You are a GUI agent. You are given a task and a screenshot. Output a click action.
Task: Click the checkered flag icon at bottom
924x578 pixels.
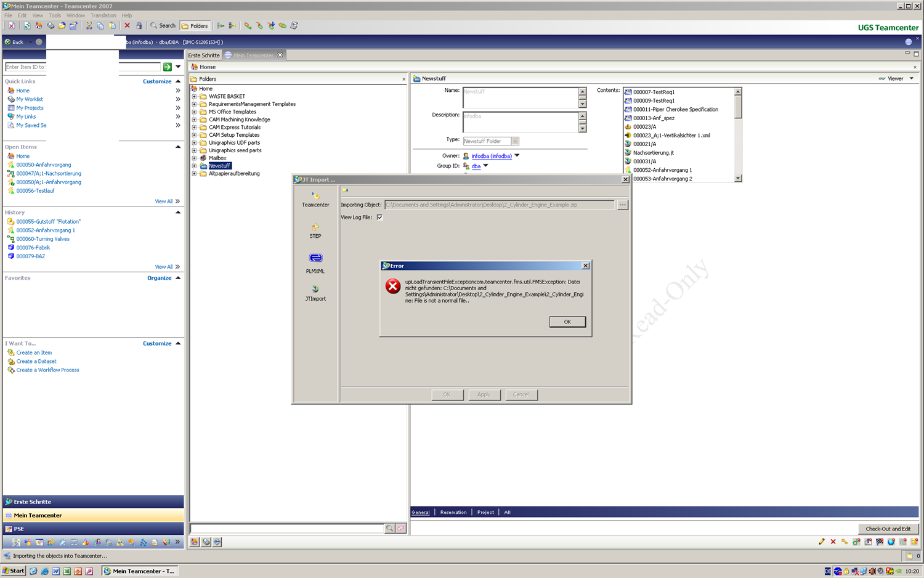[880, 542]
